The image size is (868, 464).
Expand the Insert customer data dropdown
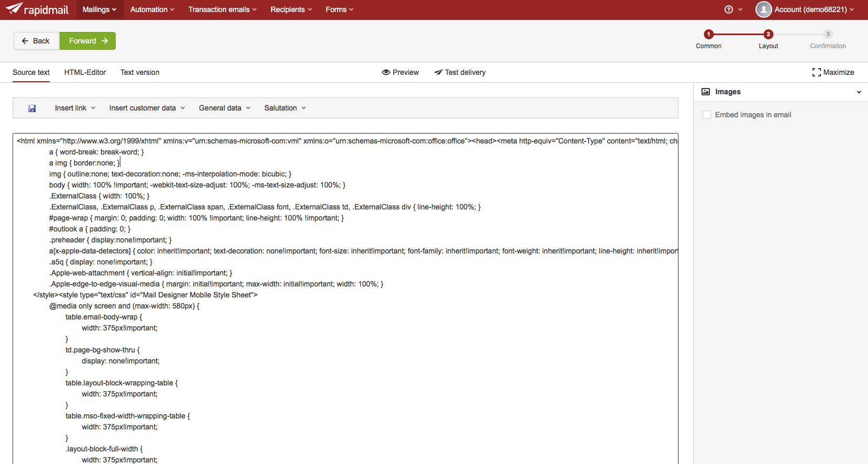pos(147,108)
